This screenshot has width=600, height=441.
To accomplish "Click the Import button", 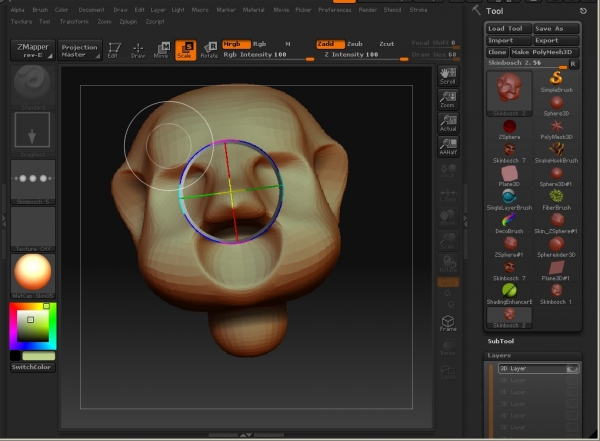I will point(509,41).
